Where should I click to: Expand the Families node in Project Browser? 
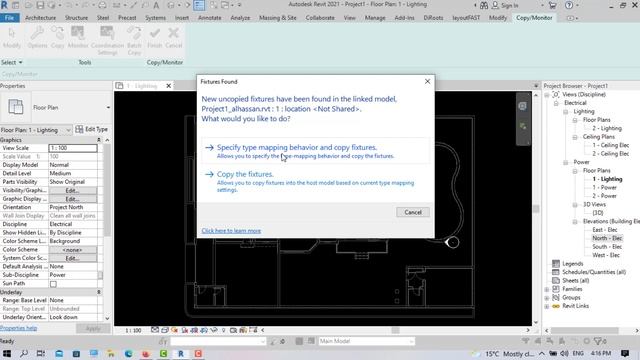coord(547,289)
